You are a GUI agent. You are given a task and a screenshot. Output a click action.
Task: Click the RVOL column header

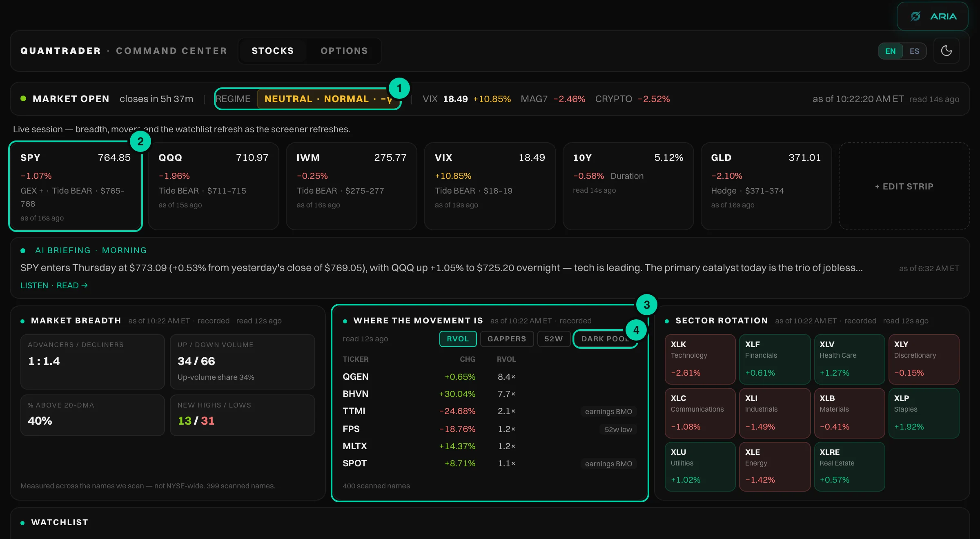click(506, 359)
